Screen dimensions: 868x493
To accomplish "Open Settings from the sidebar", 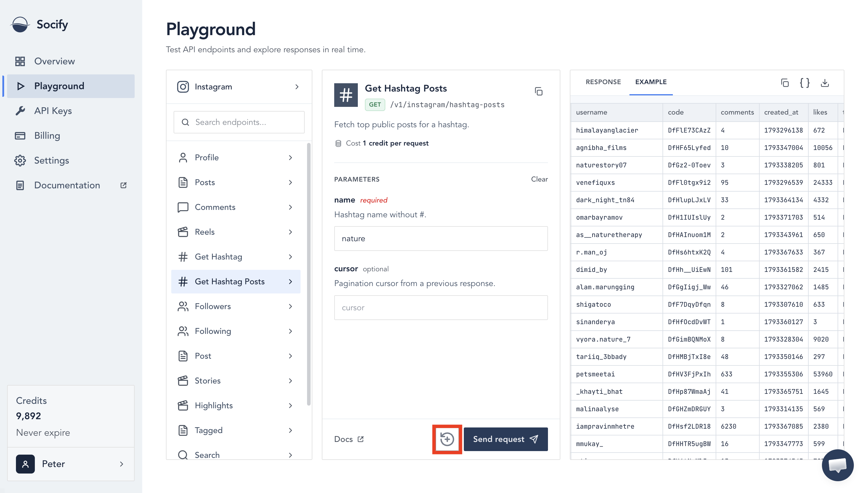I will click(x=71, y=161).
